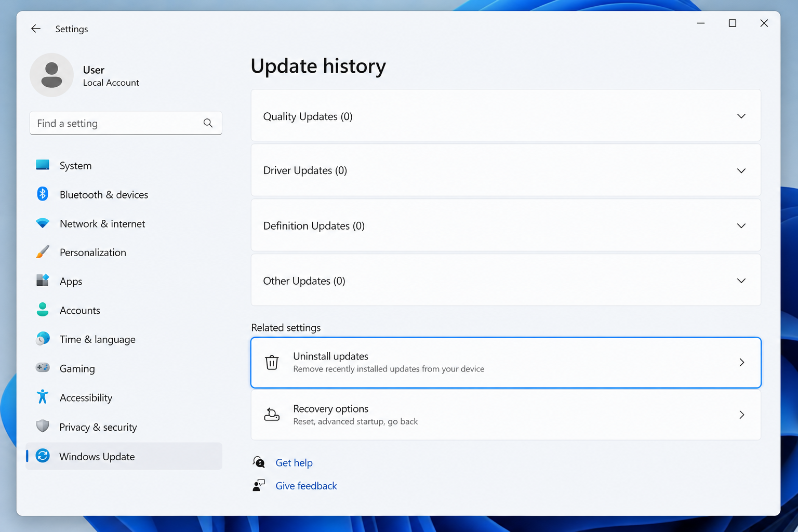
Task: Open the Give feedback link
Action: (x=306, y=486)
